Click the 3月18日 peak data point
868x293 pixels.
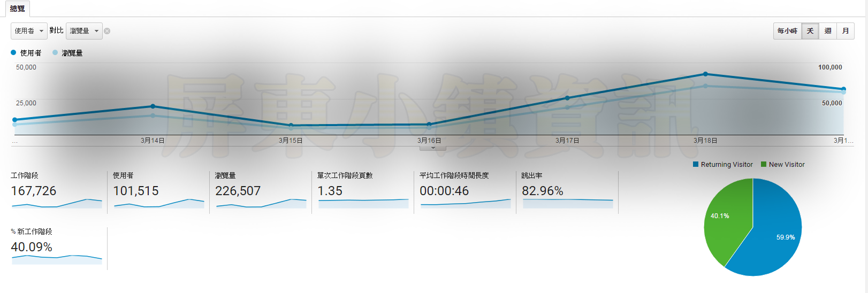[x=705, y=74]
